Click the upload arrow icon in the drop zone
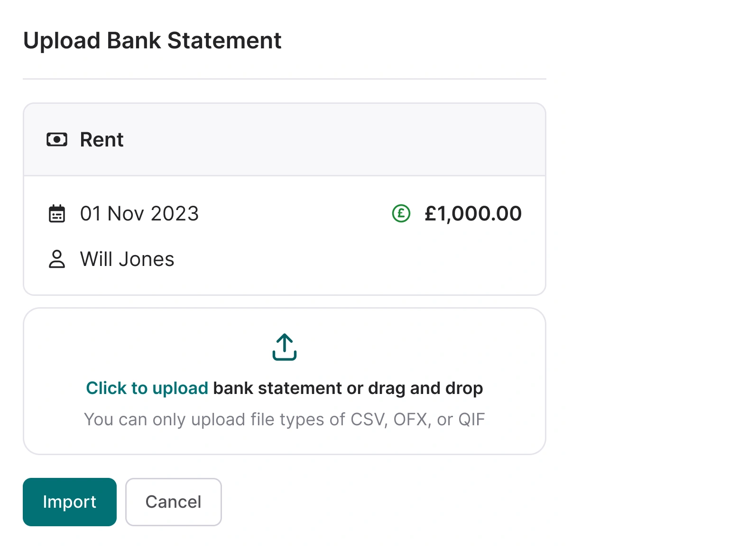The width and height of the screenshot is (756, 549). [284, 347]
